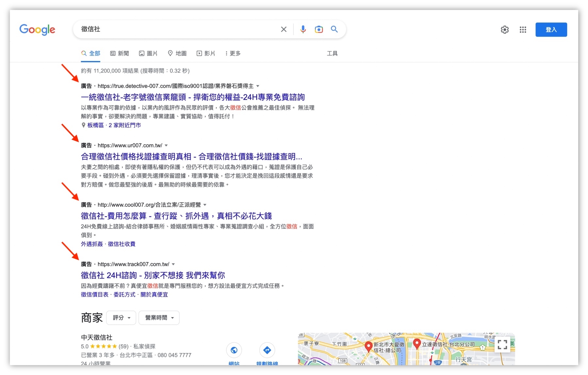
Task: Open Google Lens image search camera icon
Action: [x=319, y=29]
